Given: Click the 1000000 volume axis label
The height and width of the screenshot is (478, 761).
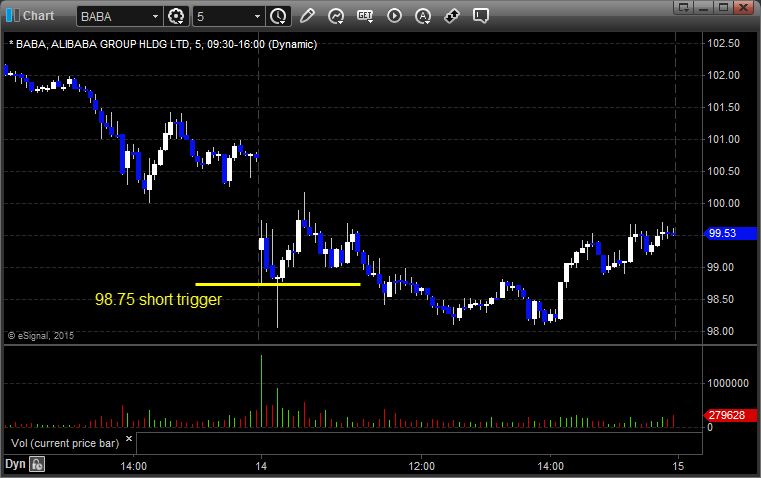Looking at the screenshot, I should point(728,383).
